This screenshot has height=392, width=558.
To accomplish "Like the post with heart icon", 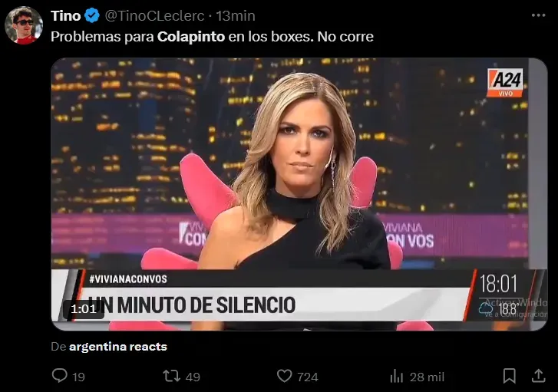I will point(284,376).
